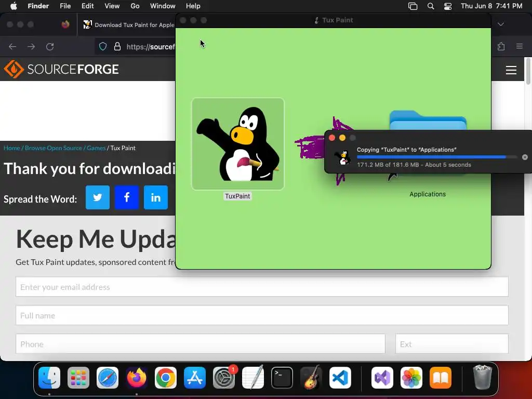Open Safari from the Dock
The height and width of the screenshot is (399, 532).
coord(108,378)
